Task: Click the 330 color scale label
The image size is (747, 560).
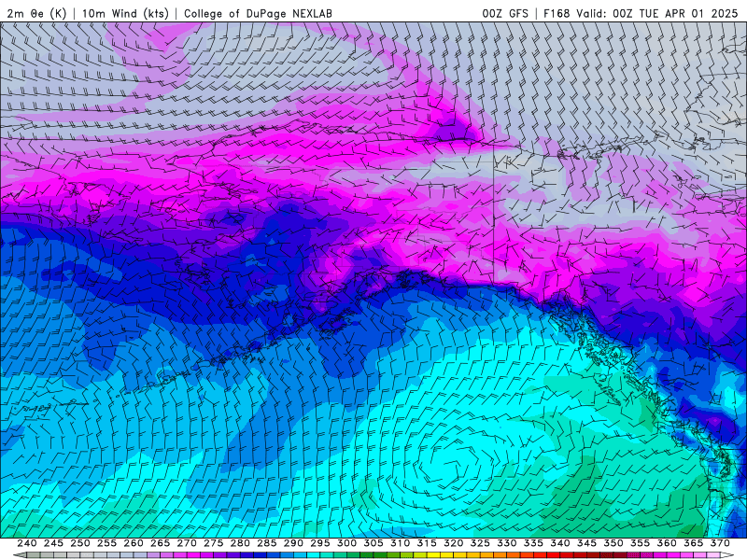Action: (507, 543)
